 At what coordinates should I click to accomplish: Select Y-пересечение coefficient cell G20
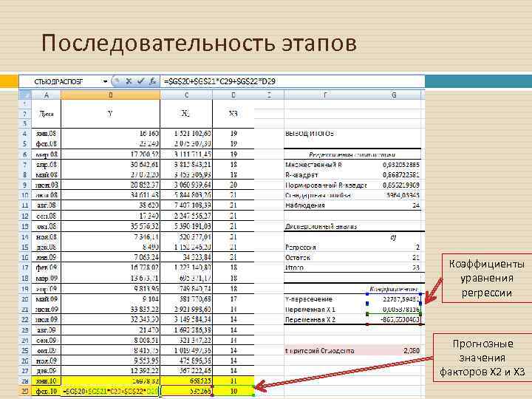tap(394, 299)
